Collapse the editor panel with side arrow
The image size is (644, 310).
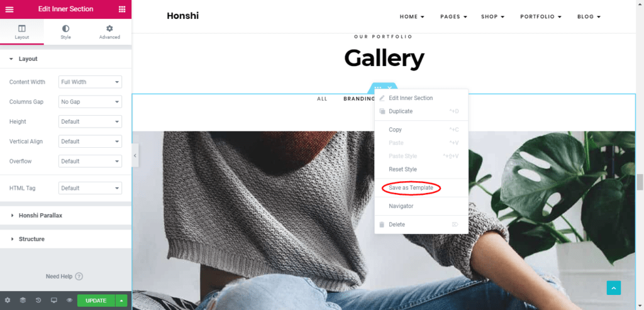(x=135, y=155)
